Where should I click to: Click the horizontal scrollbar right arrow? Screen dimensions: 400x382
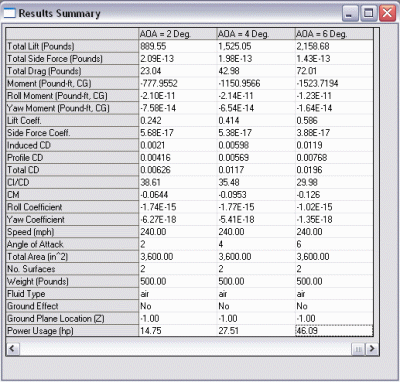[372, 349]
